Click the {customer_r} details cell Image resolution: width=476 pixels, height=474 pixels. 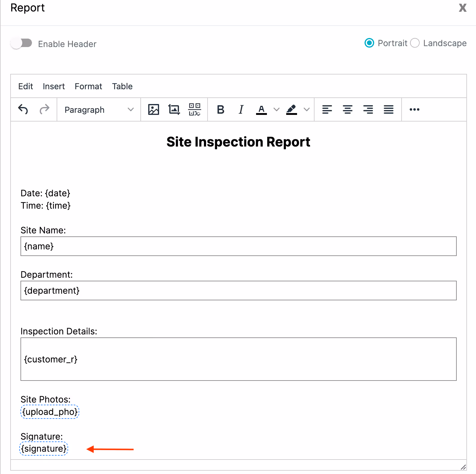click(239, 359)
